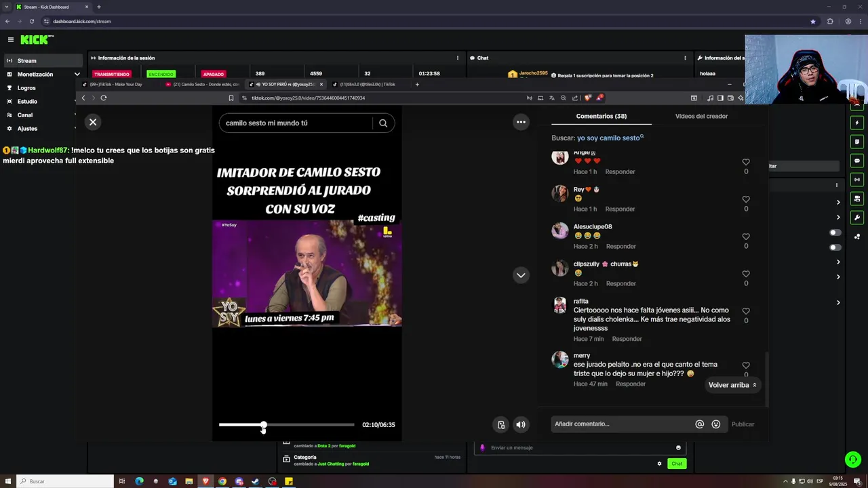Click the share icon in address bar

(x=575, y=98)
